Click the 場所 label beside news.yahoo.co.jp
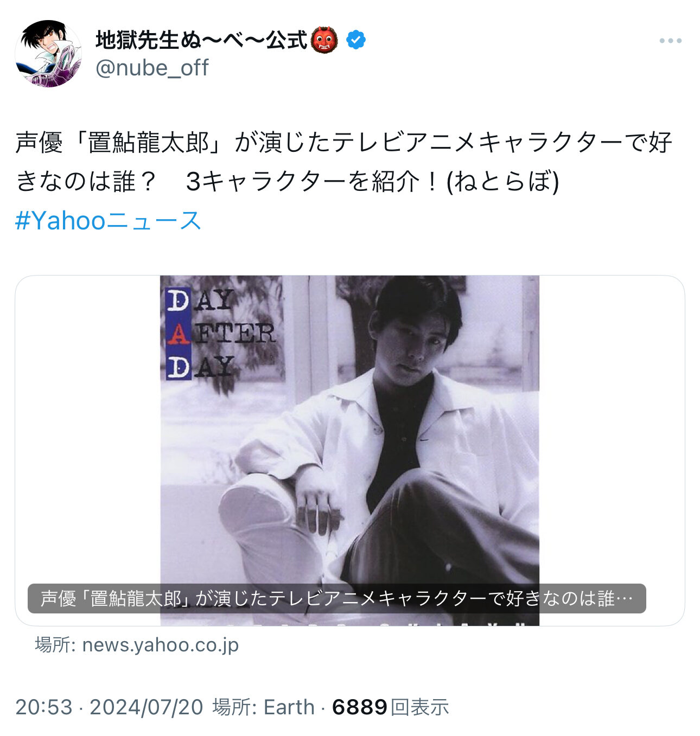This screenshot has width=700, height=736. 55,645
